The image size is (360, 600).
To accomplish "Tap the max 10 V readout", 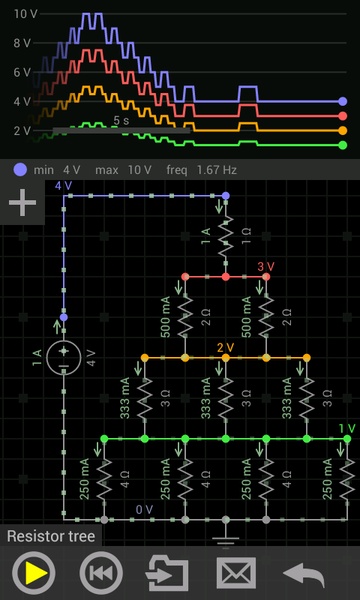I will click(124, 170).
